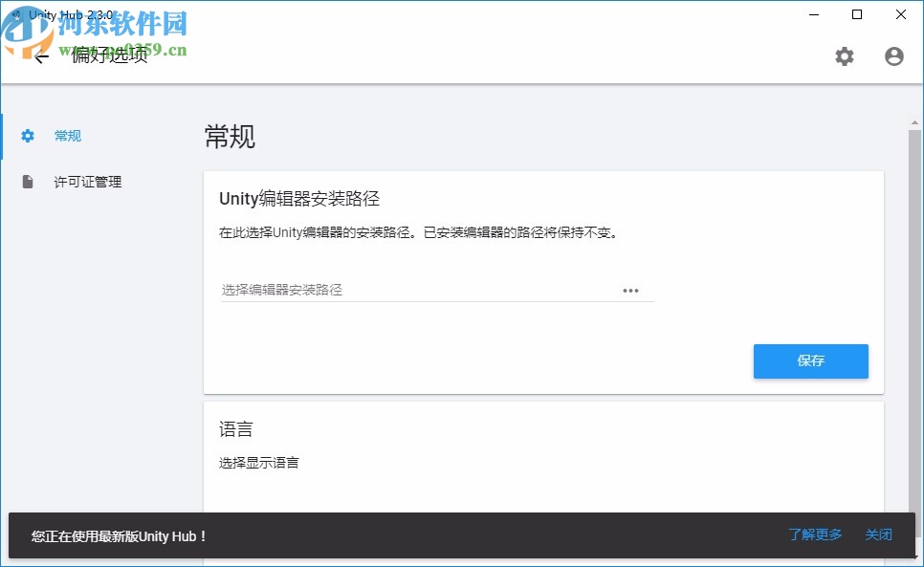Click the document icon beside 许可证管理
The height and width of the screenshot is (567, 924).
coord(27,182)
